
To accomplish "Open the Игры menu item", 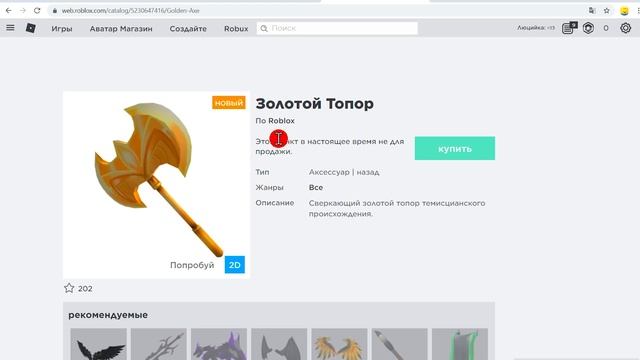I will (62, 29).
